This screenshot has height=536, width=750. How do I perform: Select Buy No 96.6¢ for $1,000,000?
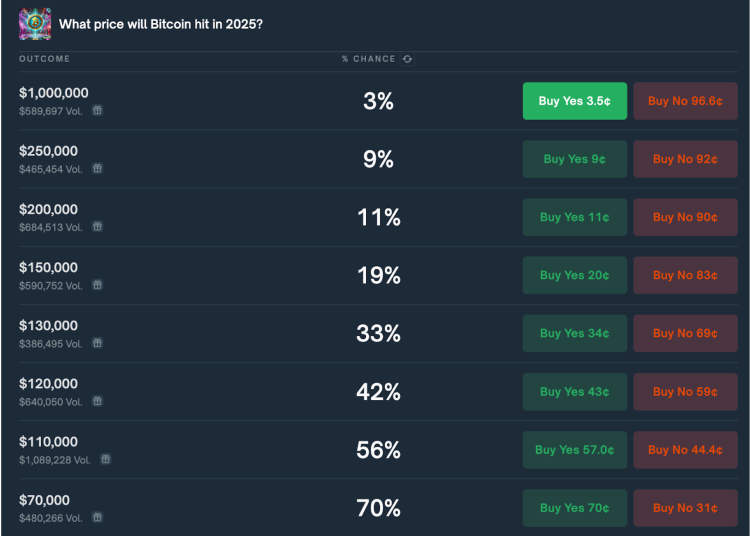tap(685, 101)
